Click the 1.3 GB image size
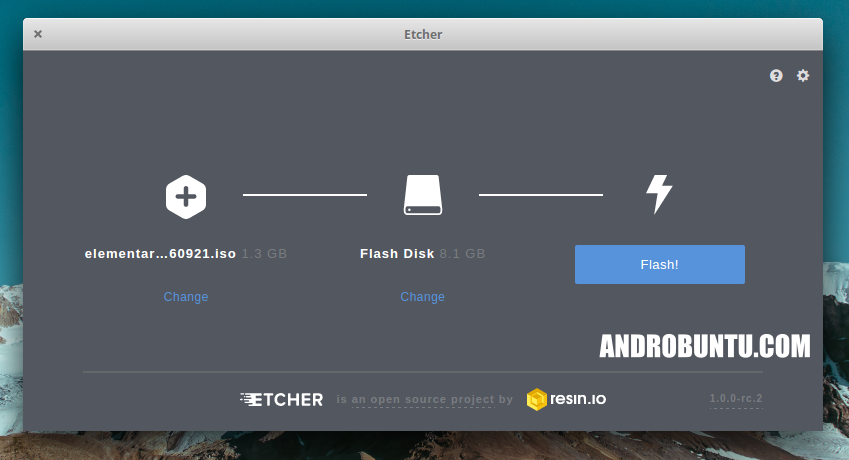This screenshot has width=849, height=460. tap(264, 254)
